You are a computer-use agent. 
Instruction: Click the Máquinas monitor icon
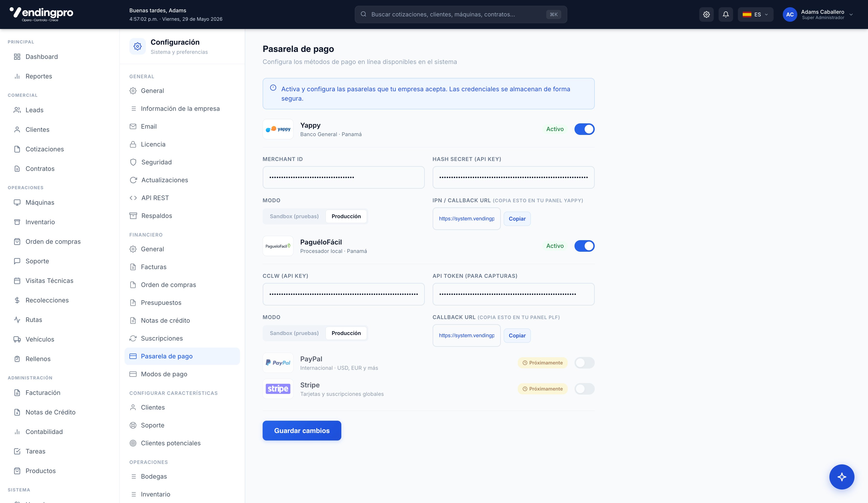[17, 203]
